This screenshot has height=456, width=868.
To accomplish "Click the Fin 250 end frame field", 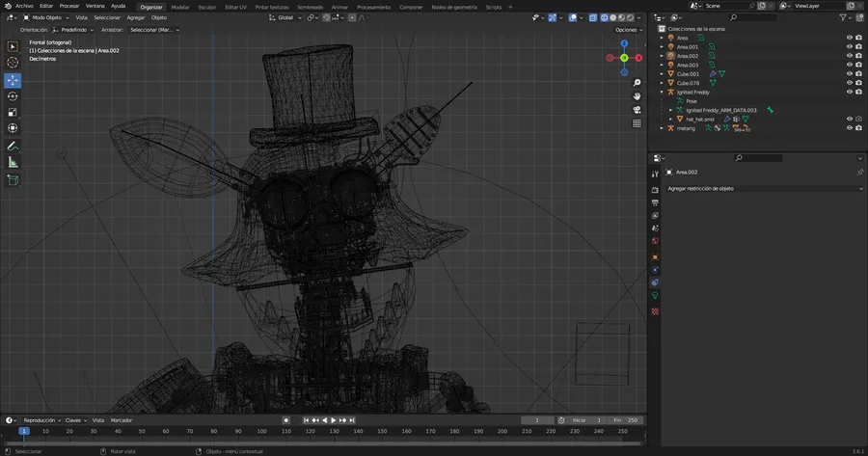I will (x=627, y=420).
